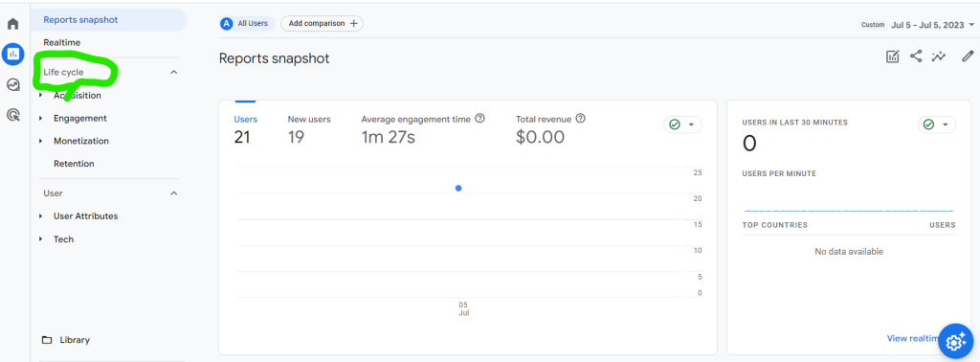Open the Explore icon in left rail

point(12,84)
